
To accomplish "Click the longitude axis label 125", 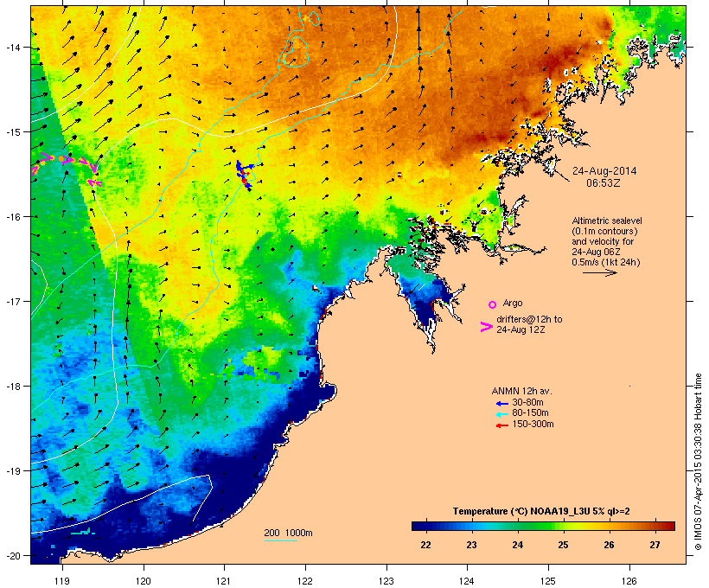I will point(548,581).
